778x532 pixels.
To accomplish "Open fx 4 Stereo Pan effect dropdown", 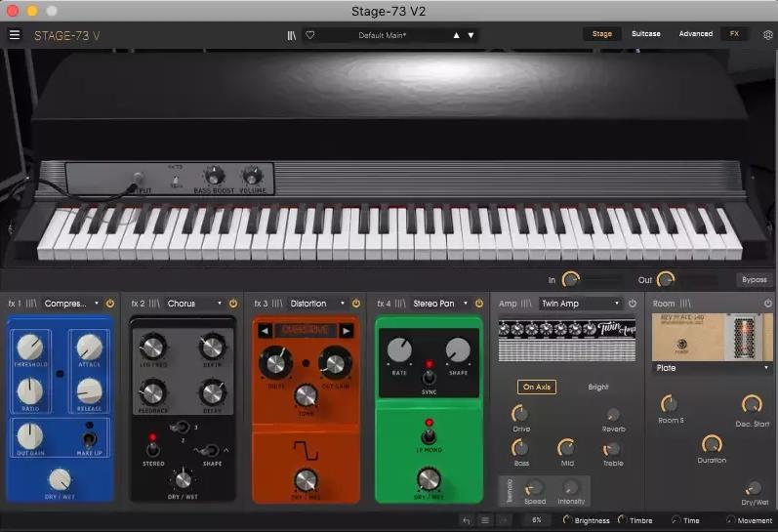I will (440, 304).
